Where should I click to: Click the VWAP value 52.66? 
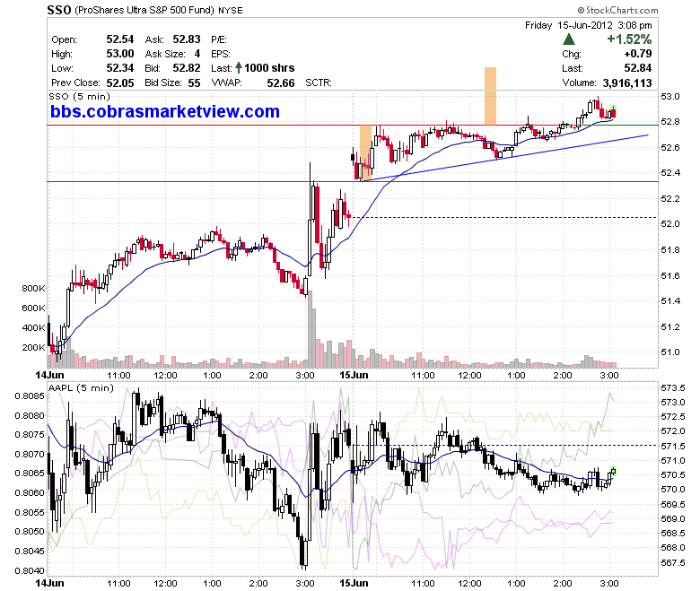coord(281,83)
